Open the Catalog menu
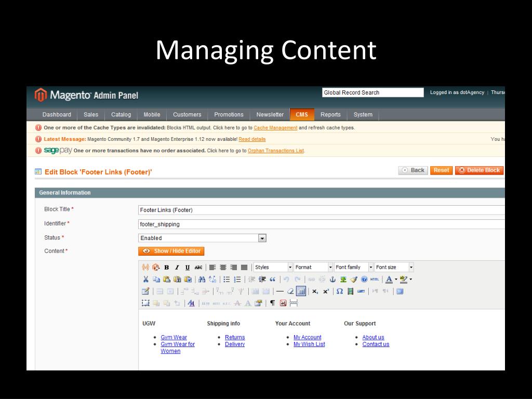 click(x=121, y=115)
